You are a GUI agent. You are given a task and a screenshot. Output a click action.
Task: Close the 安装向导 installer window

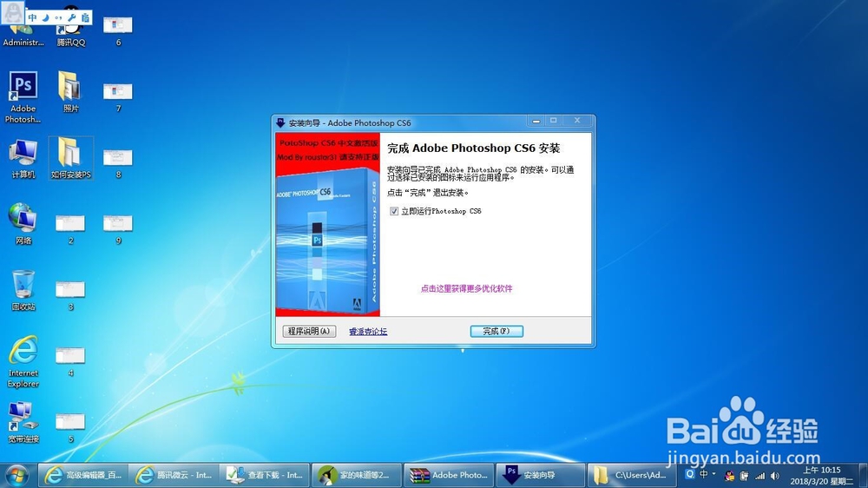tap(577, 121)
